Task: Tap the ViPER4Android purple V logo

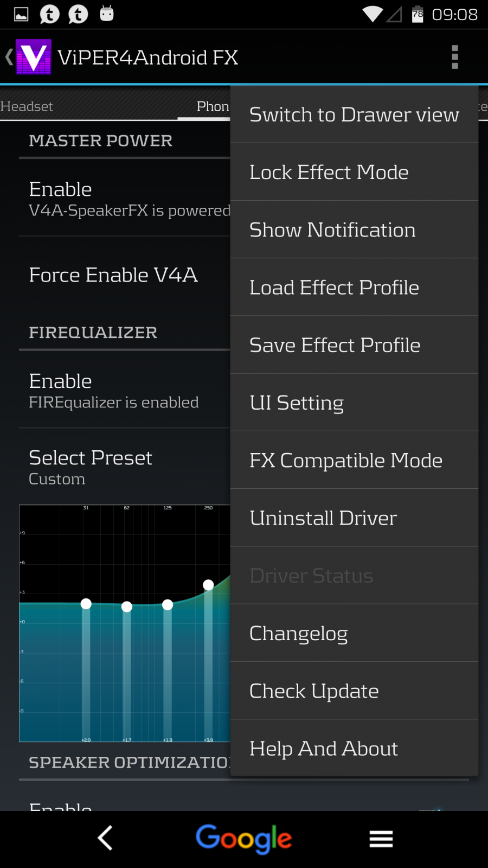Action: click(x=34, y=57)
